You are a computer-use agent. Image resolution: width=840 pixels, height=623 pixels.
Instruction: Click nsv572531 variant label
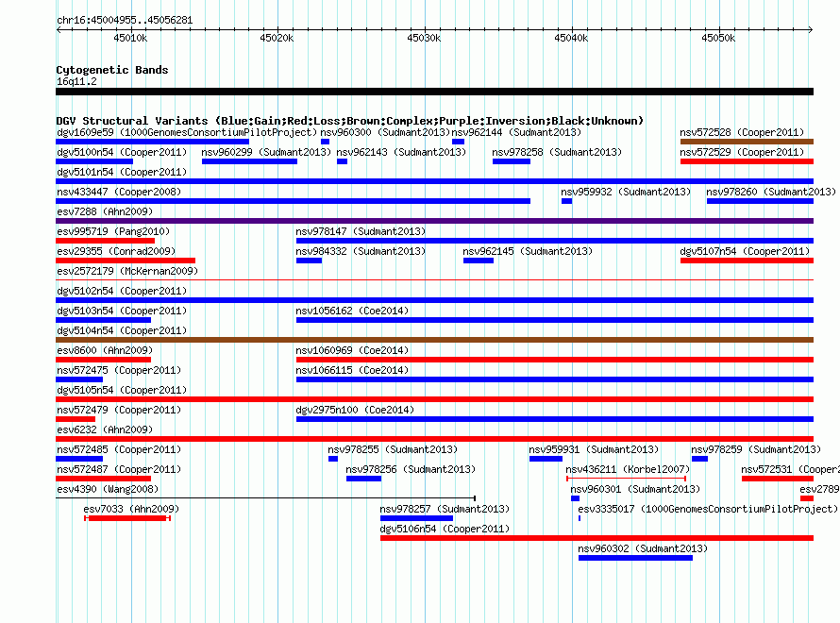click(x=790, y=469)
